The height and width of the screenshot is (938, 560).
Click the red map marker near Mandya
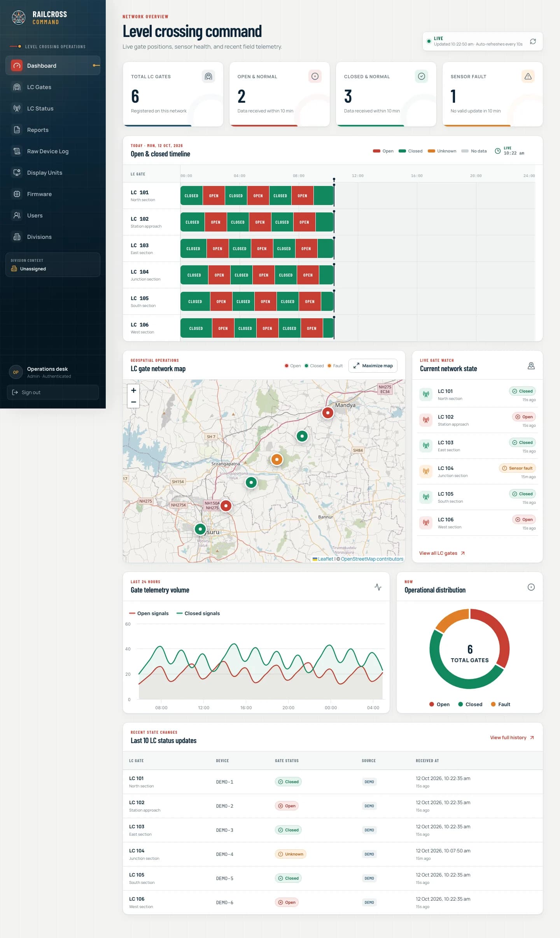(328, 413)
